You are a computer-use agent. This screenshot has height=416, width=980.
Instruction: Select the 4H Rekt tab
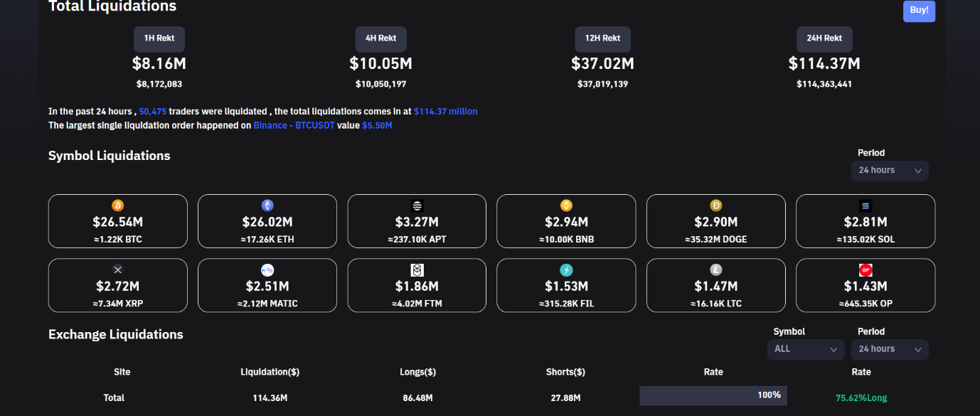click(x=381, y=38)
